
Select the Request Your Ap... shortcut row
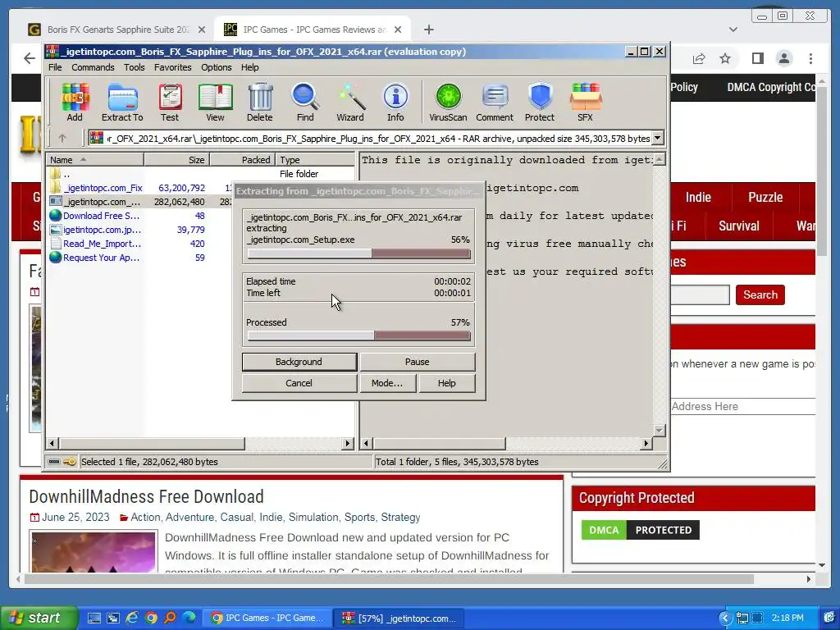click(x=101, y=258)
